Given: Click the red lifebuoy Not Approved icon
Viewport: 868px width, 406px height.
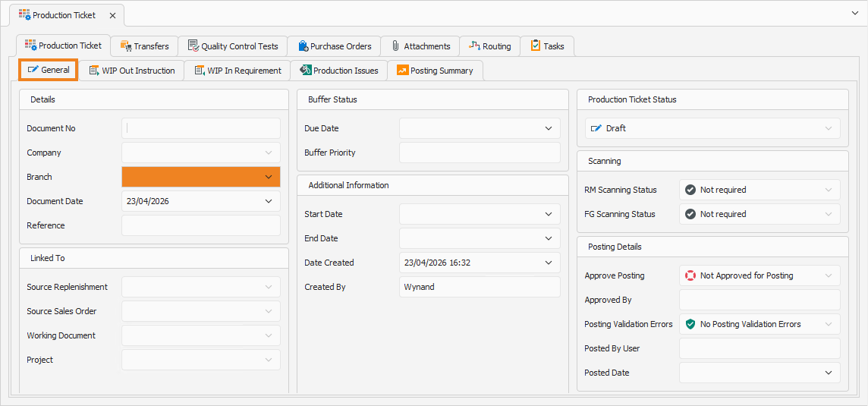Looking at the screenshot, I should [690, 275].
